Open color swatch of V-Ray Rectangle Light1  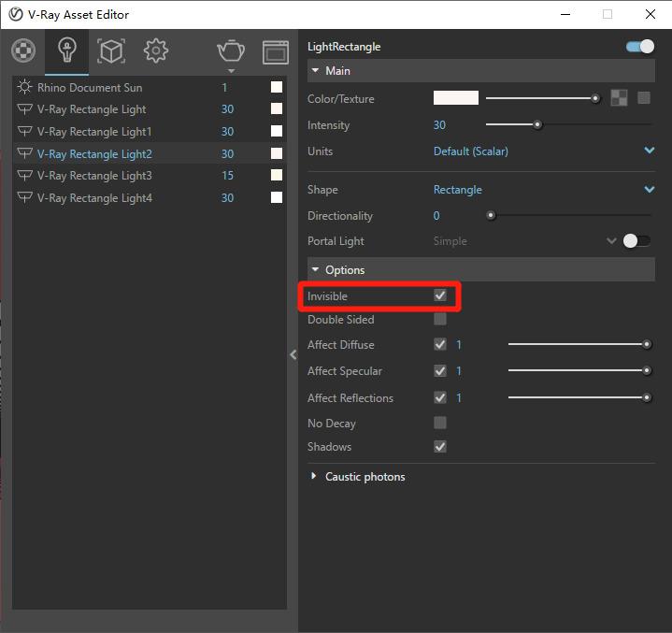click(x=277, y=131)
